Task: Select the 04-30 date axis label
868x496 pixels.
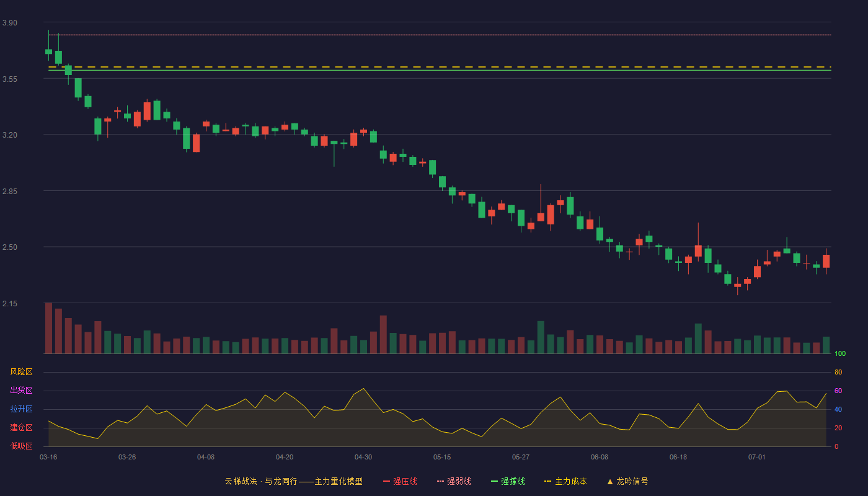Action: tap(363, 457)
